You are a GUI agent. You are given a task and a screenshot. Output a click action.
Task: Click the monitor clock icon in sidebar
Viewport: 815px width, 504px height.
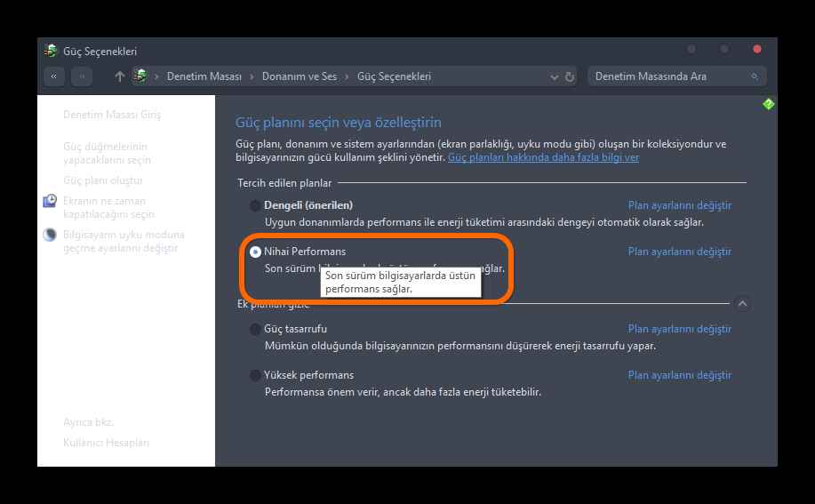[x=50, y=201]
